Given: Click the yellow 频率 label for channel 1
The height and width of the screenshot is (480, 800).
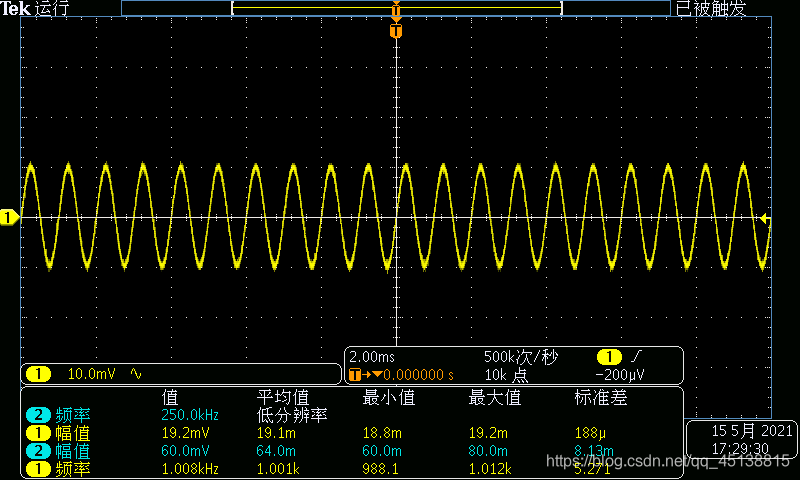Looking at the screenshot, I should coord(73,469).
